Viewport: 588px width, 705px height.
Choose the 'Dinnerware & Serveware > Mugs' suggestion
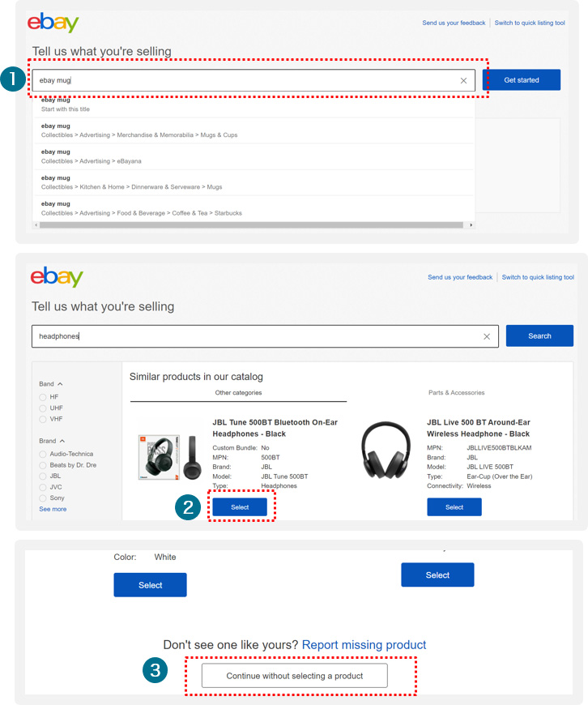tap(254, 182)
